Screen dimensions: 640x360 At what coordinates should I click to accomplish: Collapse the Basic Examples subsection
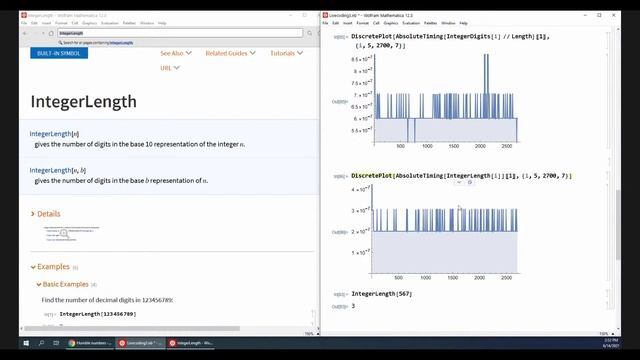pos(62,284)
